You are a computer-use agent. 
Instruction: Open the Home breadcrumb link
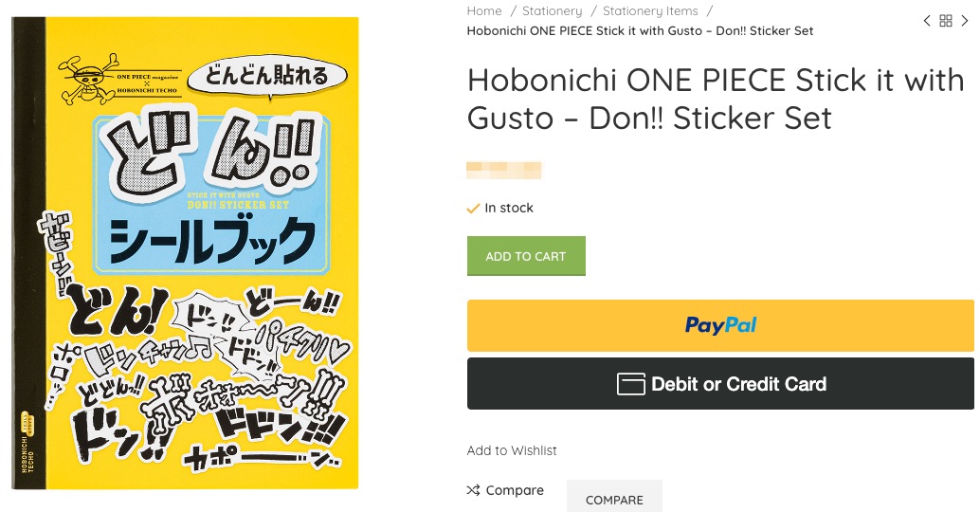[x=484, y=11]
